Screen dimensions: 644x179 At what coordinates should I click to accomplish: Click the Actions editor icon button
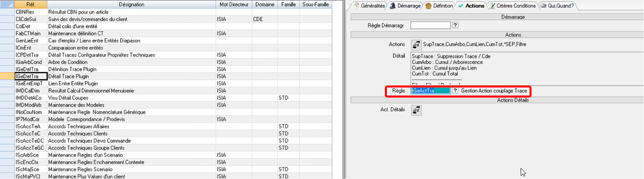click(416, 45)
